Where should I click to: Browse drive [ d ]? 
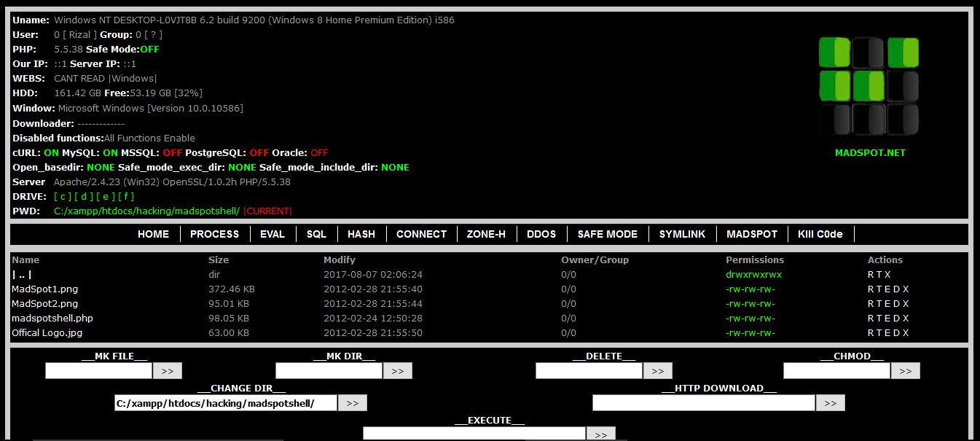83,196
